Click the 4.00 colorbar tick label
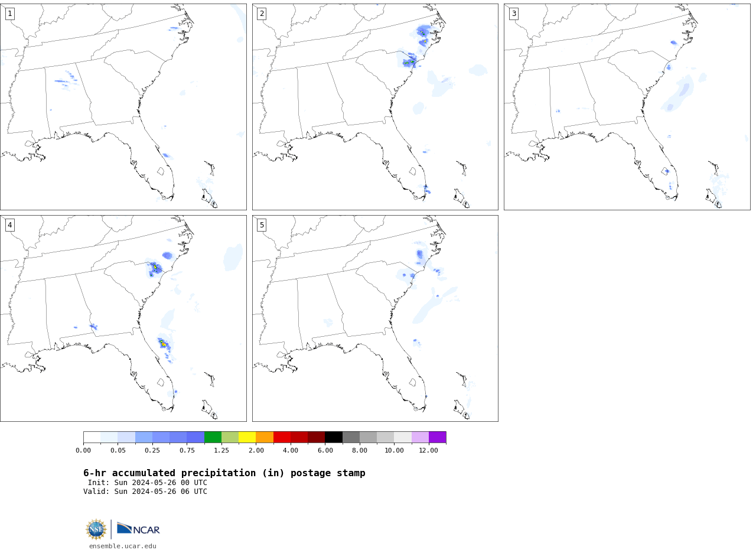The image size is (756, 553). 291,450
